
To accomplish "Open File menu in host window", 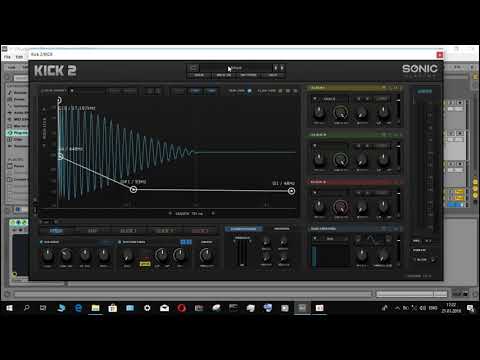I will tap(7, 57).
